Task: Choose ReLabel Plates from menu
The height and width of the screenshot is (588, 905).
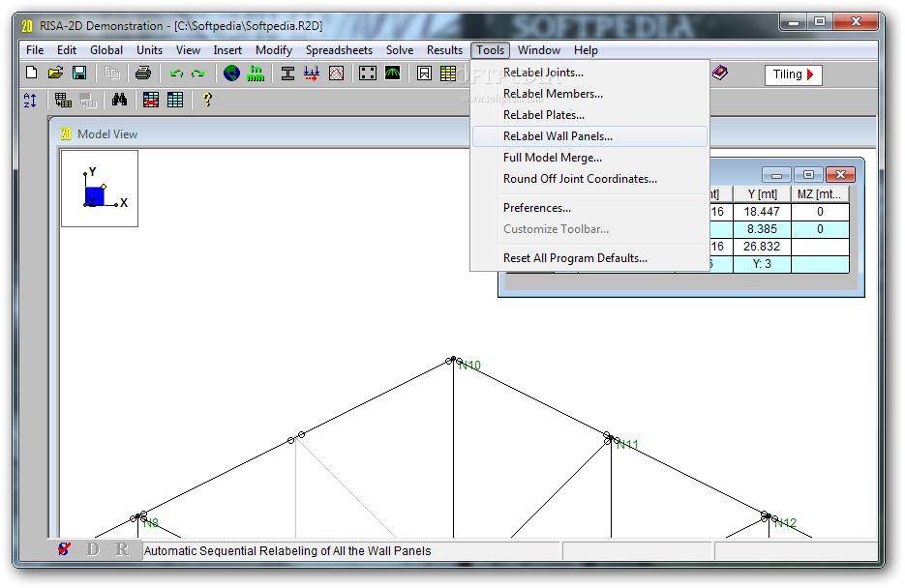Action: coord(589,115)
